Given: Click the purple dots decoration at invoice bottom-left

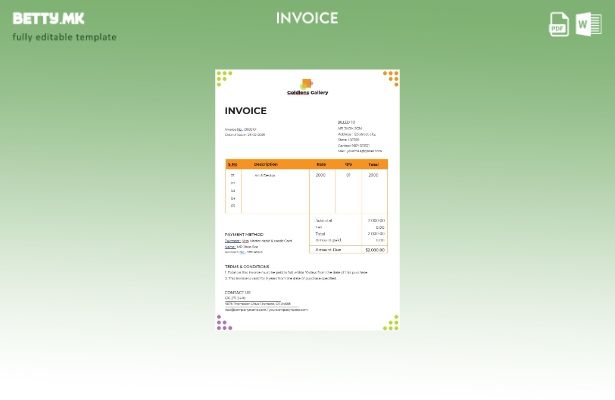Looking at the screenshot, I should click(224, 322).
